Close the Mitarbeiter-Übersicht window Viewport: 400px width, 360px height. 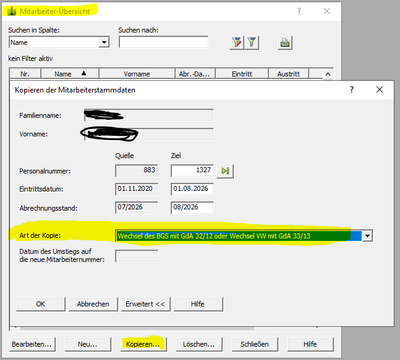click(x=327, y=11)
